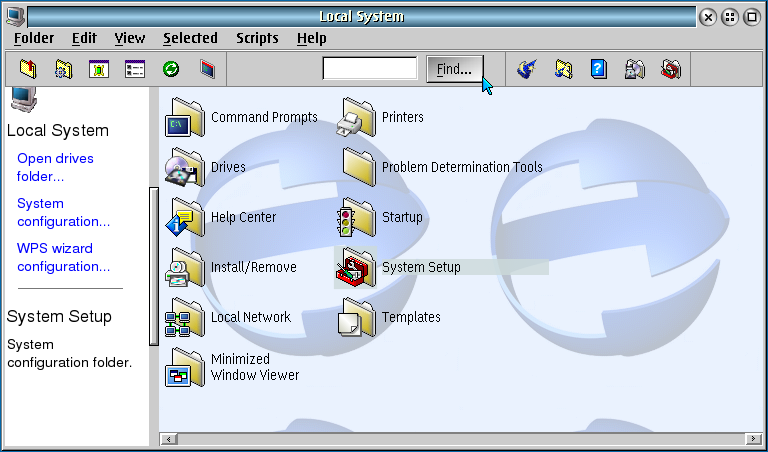The width and height of the screenshot is (768, 452).
Task: Minimize the Local System window
Action: pyautogui.click(x=730, y=18)
